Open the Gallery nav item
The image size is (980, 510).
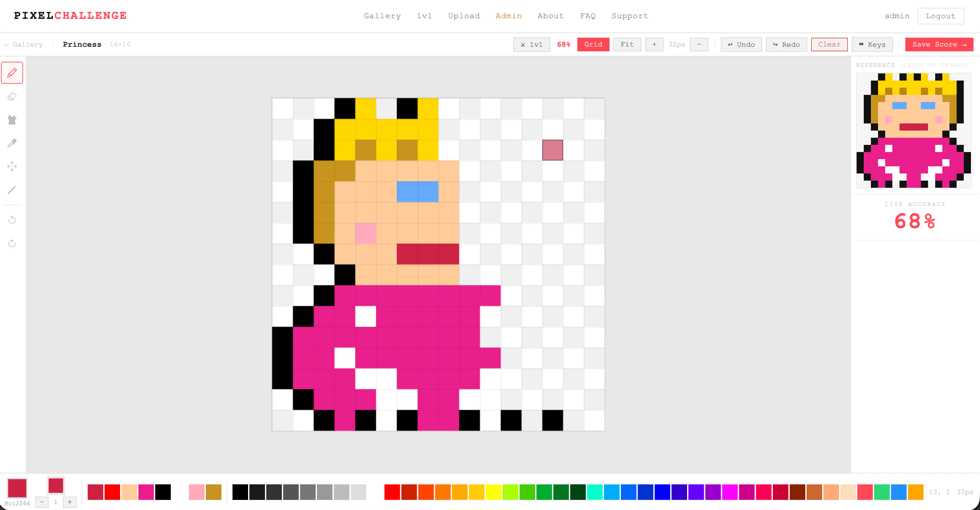(382, 16)
